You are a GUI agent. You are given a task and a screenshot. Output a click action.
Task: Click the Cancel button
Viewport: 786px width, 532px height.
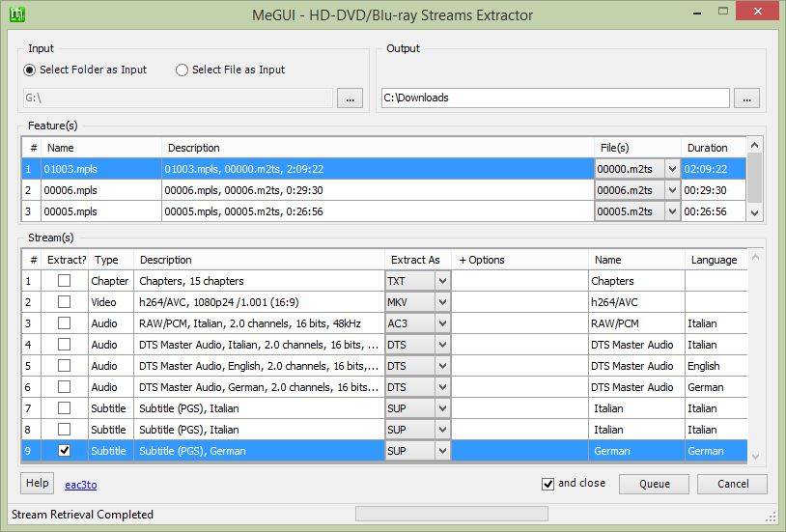pos(732,484)
